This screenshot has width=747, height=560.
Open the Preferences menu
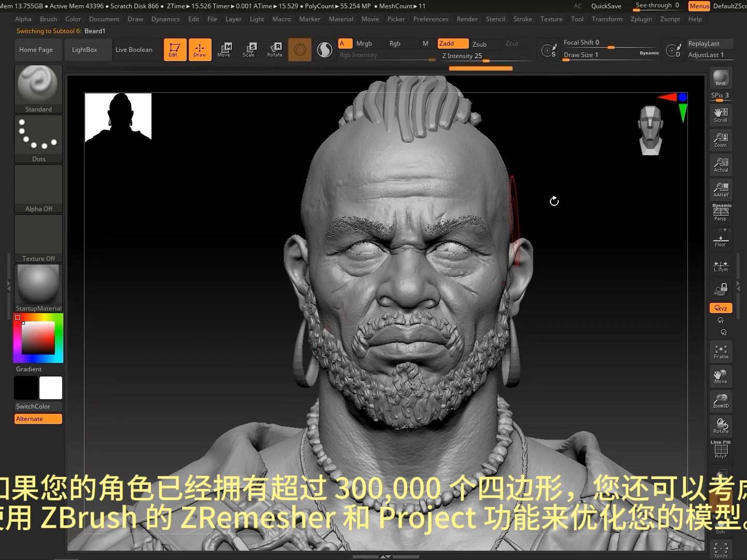431,19
